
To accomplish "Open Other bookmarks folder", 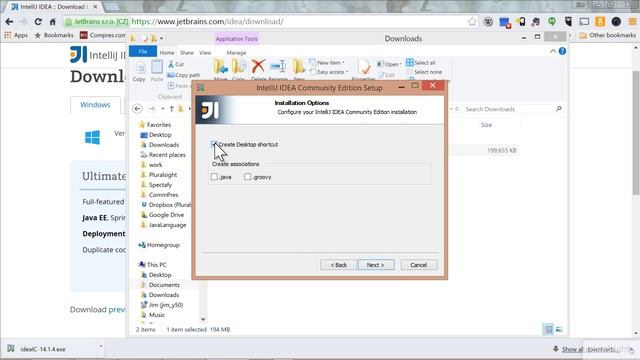I will point(608,36).
